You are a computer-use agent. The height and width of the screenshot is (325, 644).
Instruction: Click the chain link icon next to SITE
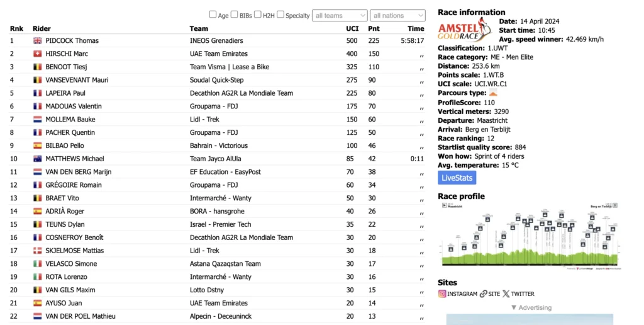coord(484,294)
